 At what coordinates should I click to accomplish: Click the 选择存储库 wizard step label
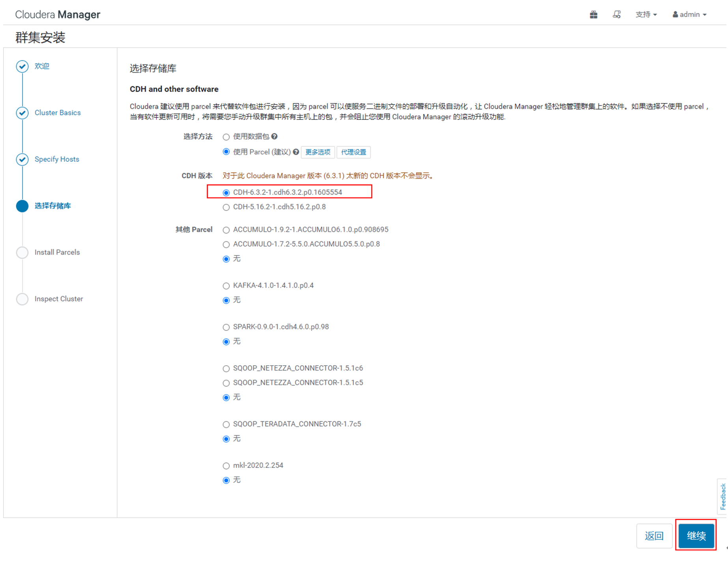(53, 206)
